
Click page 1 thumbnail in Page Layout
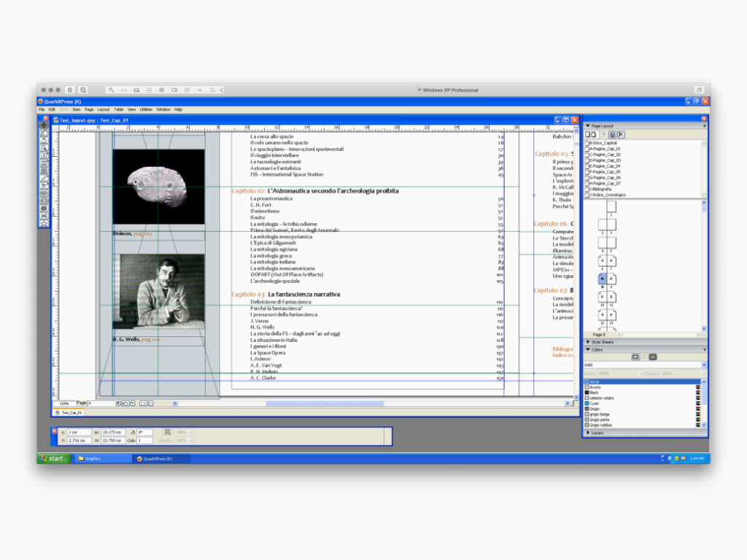click(611, 206)
